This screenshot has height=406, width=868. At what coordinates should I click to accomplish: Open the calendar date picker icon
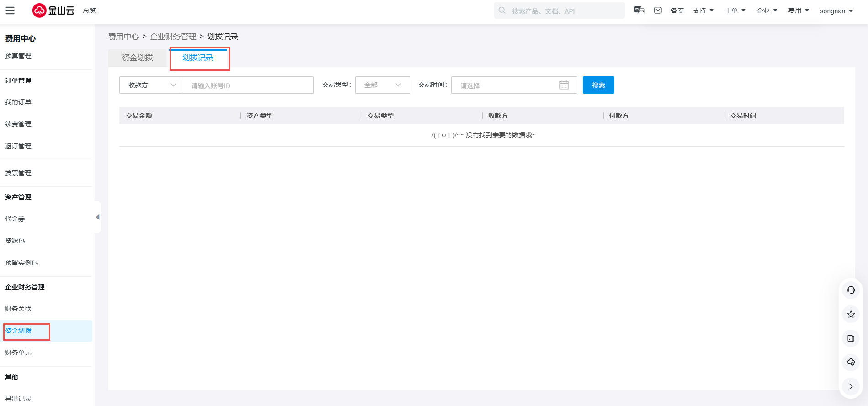coord(564,85)
